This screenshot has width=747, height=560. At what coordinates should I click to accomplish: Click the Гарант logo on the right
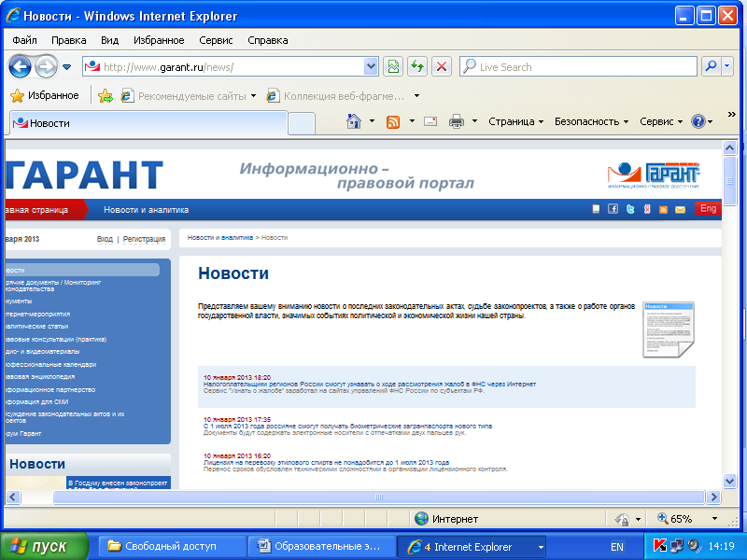coord(654,175)
